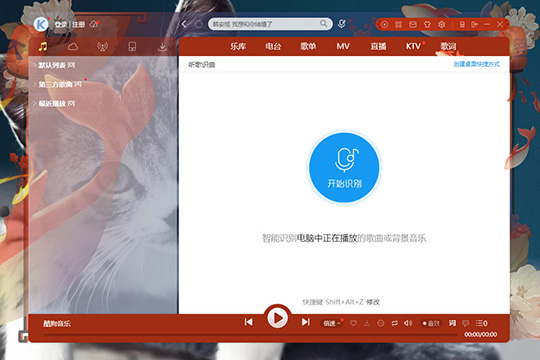Click the phone remote icon in title bar
This screenshot has height=360, width=540.
462,24
